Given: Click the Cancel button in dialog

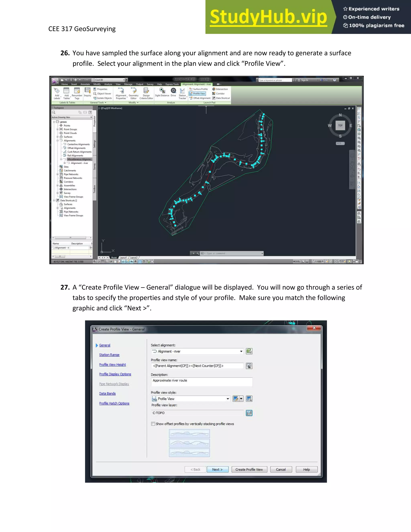Looking at the screenshot, I should coord(281,469).
